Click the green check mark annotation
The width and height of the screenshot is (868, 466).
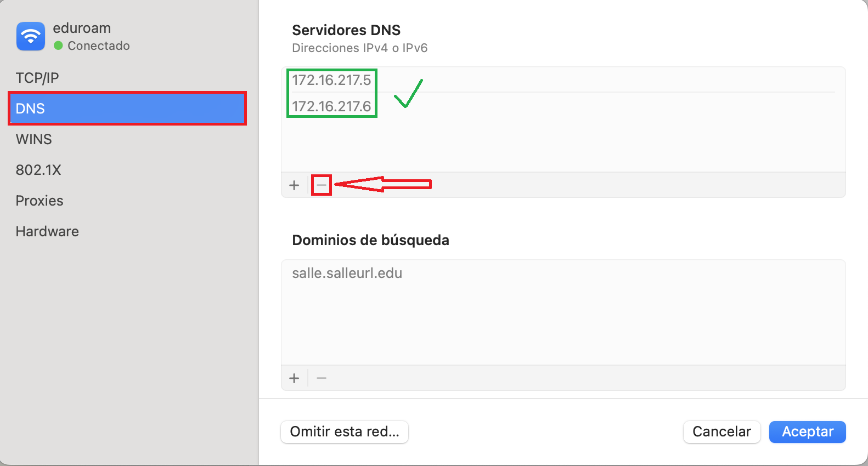coord(408,94)
